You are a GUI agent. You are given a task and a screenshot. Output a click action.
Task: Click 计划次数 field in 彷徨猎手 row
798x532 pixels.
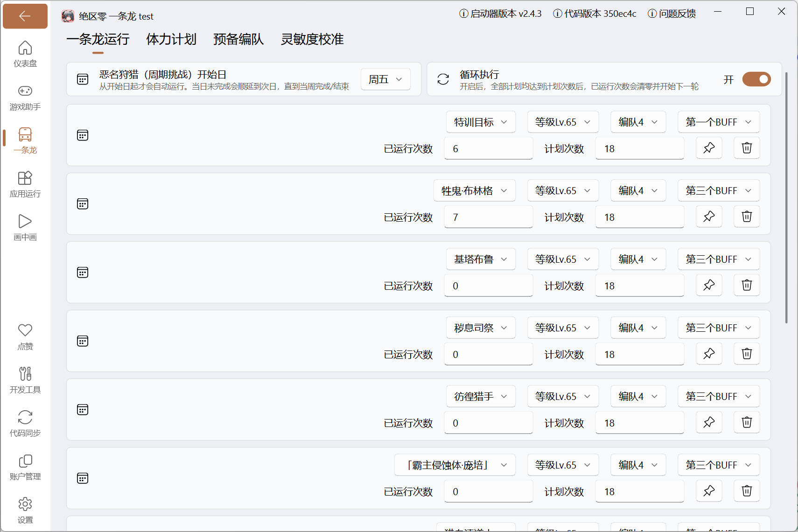pos(639,423)
